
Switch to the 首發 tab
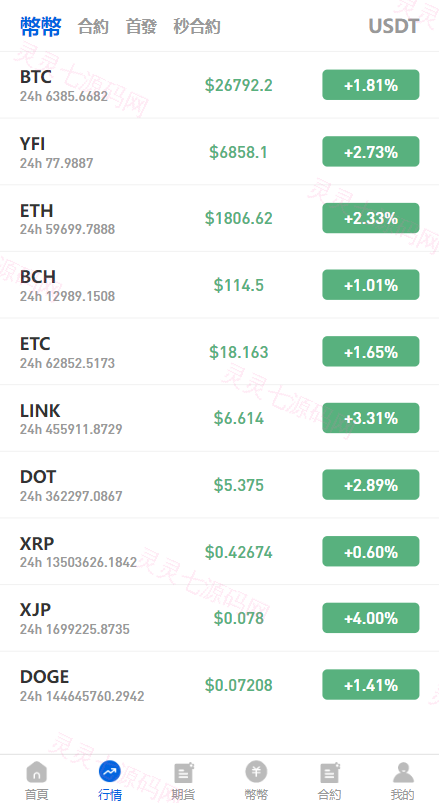pos(141,26)
